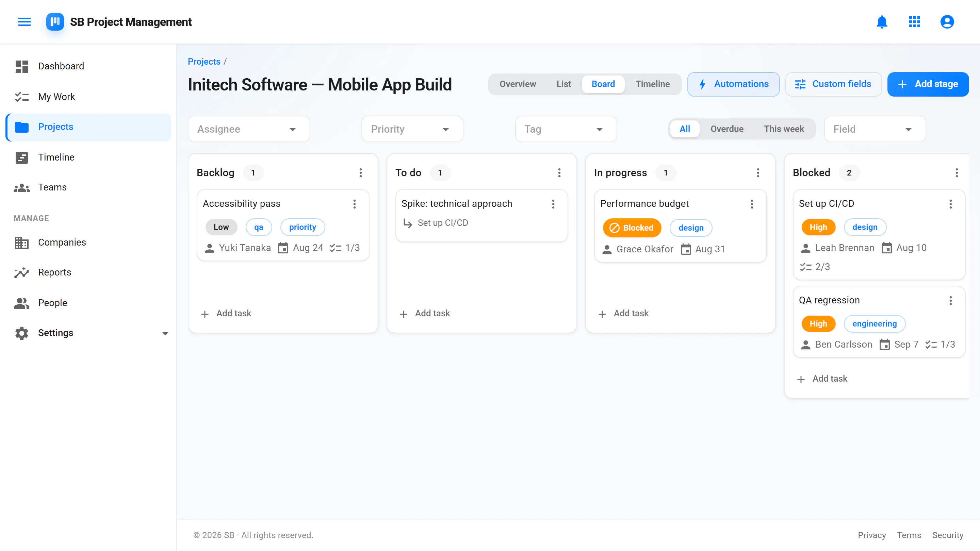Switch to the Overview tab
This screenshot has height=551, width=980.
pyautogui.click(x=517, y=84)
